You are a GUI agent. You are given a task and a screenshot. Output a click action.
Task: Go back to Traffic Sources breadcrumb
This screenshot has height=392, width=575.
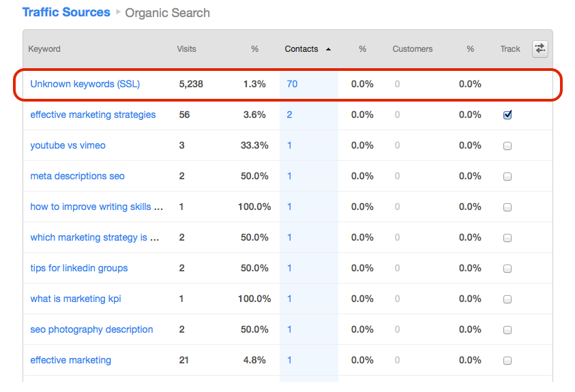point(66,12)
